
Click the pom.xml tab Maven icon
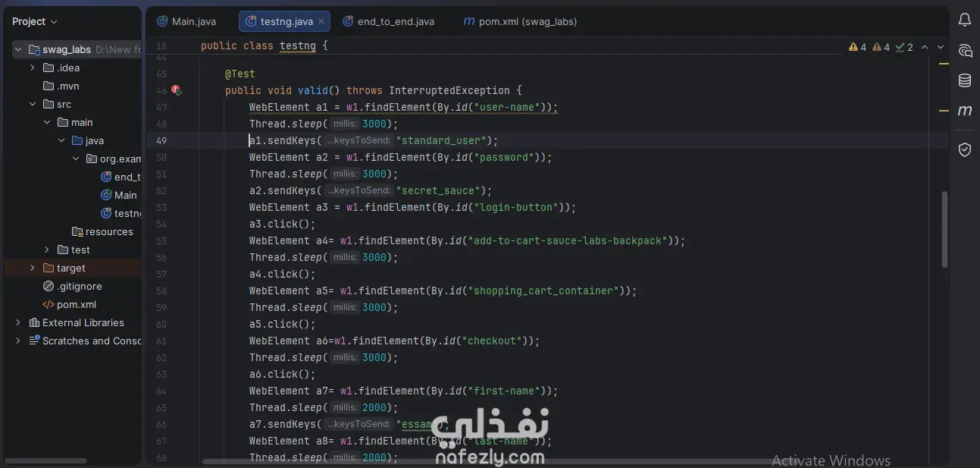[469, 21]
